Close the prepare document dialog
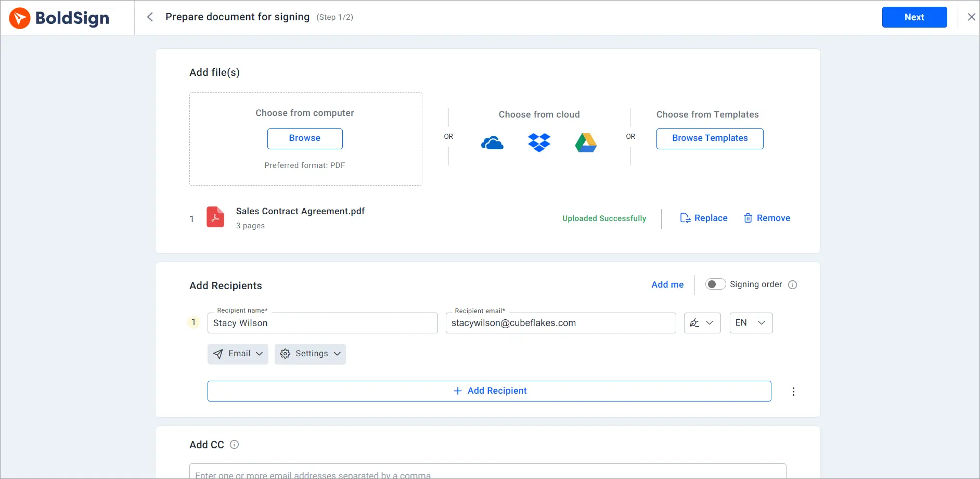 [971, 17]
